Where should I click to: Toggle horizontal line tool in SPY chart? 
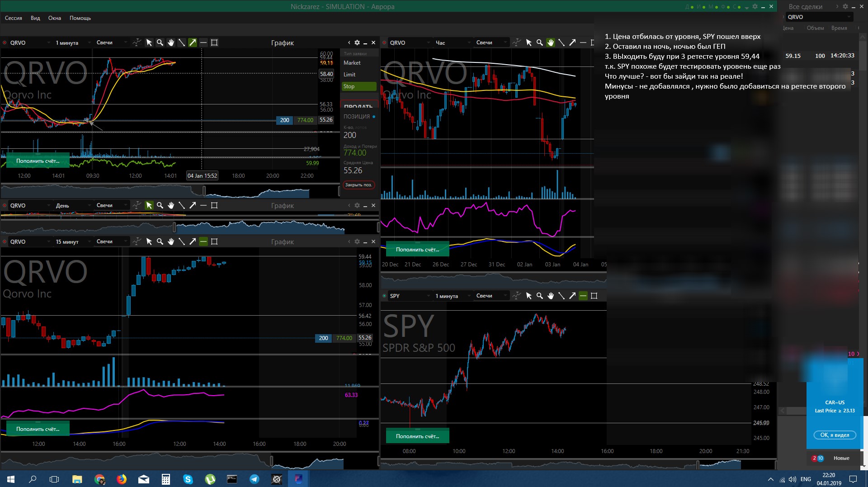click(583, 296)
